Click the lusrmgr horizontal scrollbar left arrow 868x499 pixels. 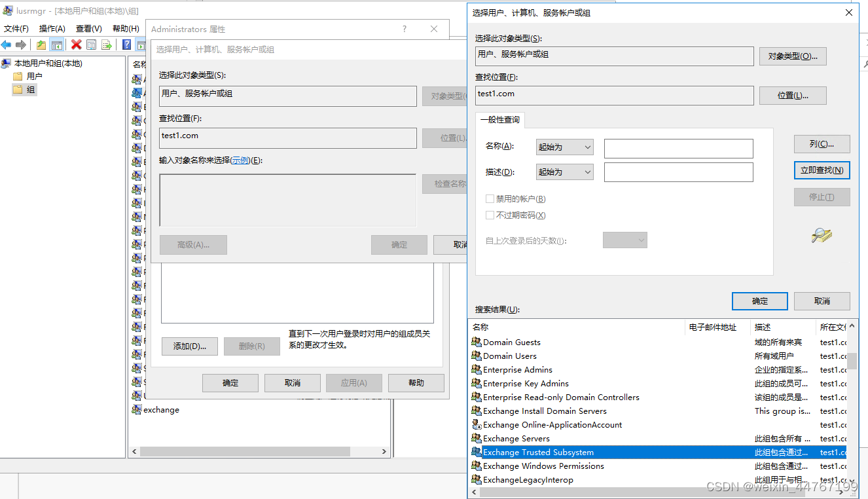[134, 452]
